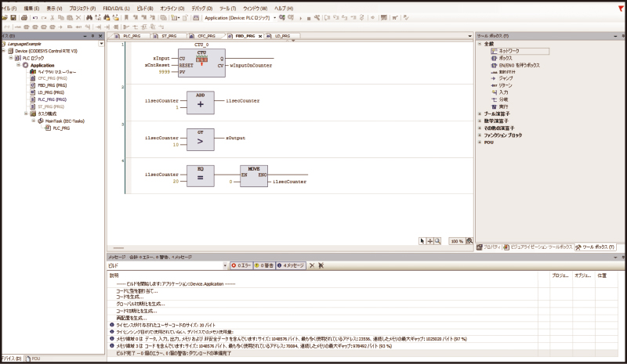Image resolution: width=627 pixels, height=364 pixels.
Task: Click the Save icon in the toolbar
Action: click(x=13, y=17)
